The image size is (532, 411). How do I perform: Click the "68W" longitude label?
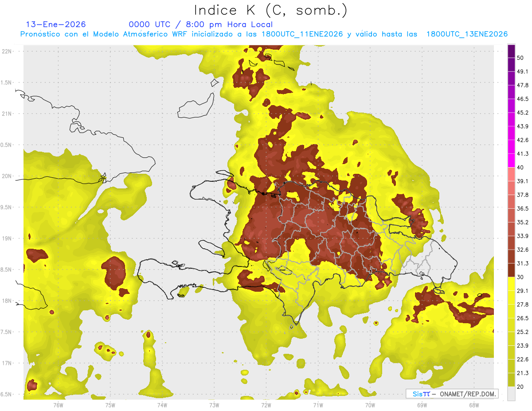point(474,405)
